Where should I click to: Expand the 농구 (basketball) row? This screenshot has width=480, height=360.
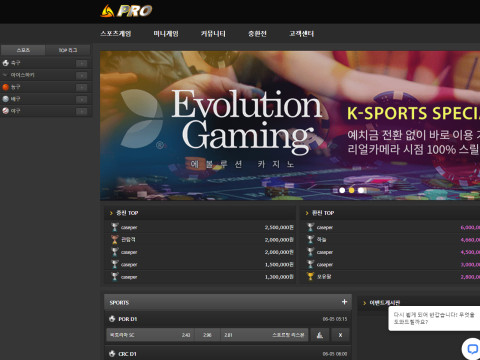coord(81,88)
